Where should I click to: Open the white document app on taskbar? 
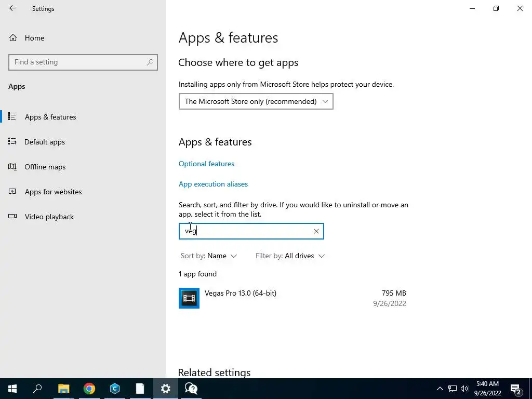point(140,389)
